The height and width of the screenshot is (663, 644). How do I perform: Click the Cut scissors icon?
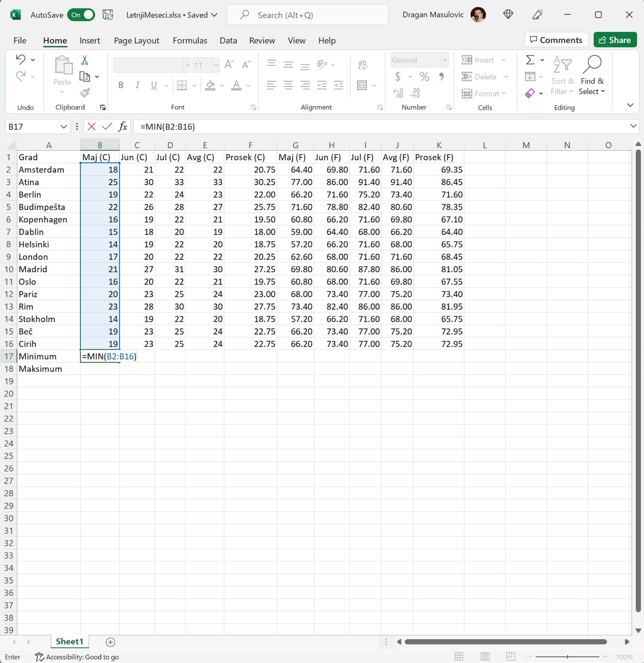point(85,60)
